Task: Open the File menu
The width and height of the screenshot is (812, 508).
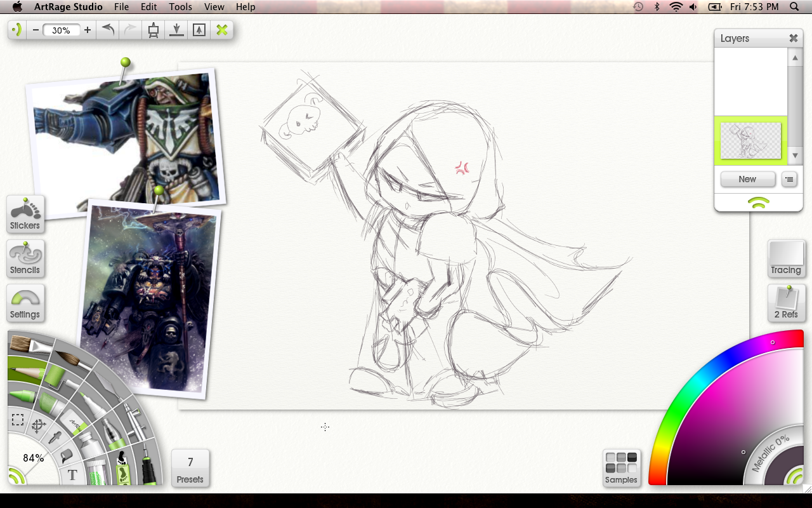Action: tap(121, 7)
